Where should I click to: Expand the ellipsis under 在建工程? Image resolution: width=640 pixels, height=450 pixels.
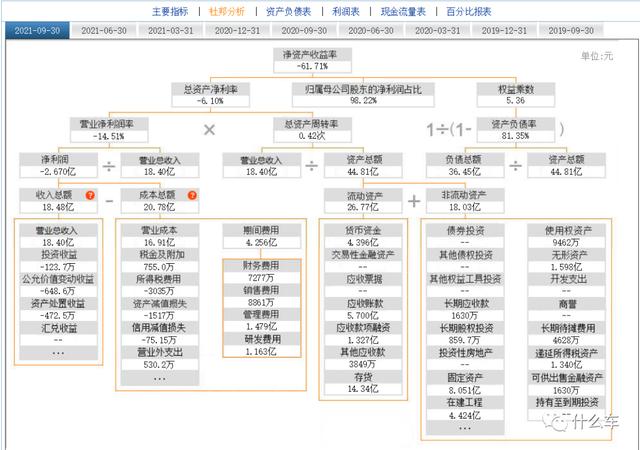coord(465,428)
